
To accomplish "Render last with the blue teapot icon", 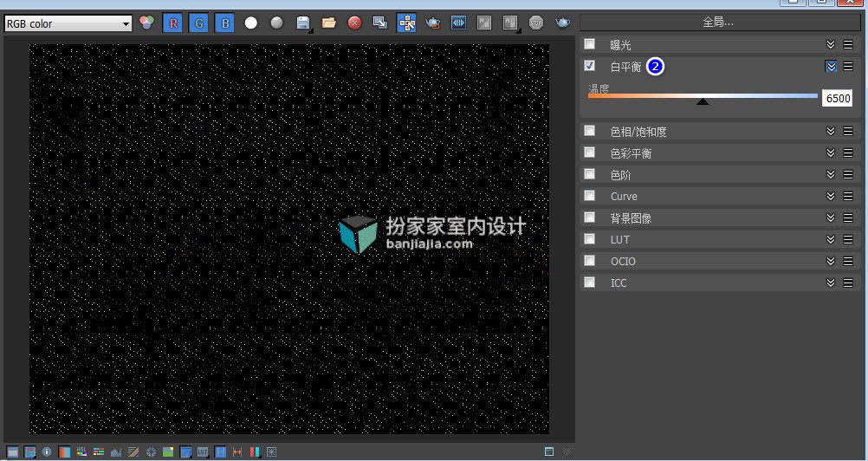I will (x=562, y=23).
